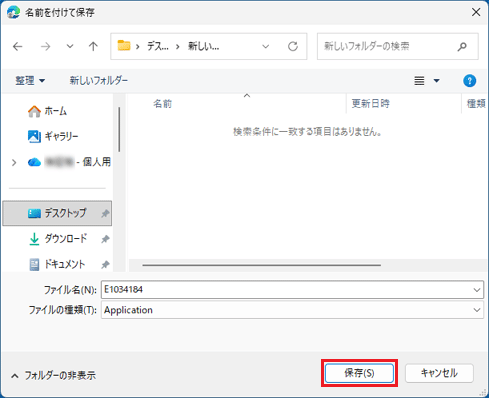Sort by the 名前 column header
This screenshot has width=489, height=398.
click(x=163, y=104)
